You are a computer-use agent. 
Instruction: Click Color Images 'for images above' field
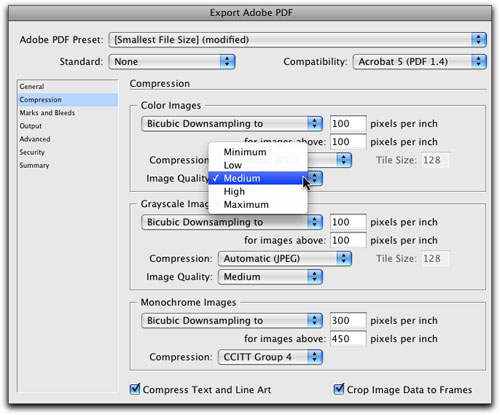[348, 142]
